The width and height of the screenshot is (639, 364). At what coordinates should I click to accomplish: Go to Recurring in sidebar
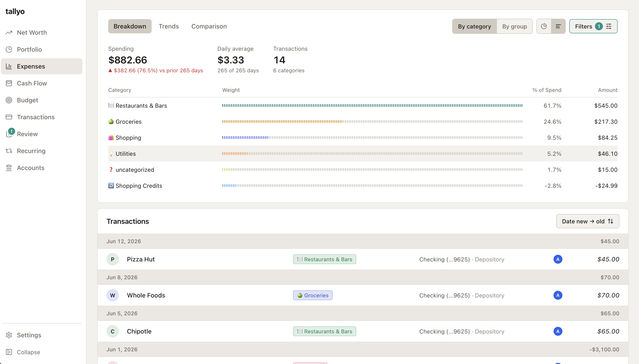point(41,151)
